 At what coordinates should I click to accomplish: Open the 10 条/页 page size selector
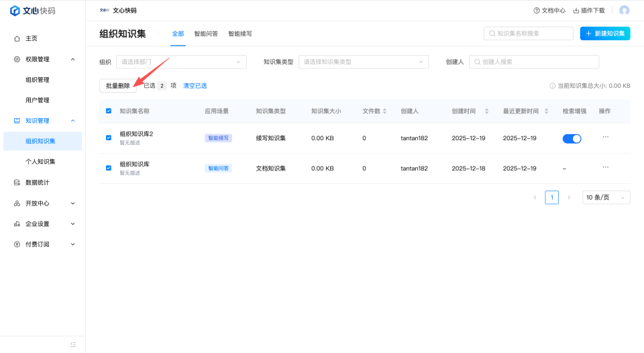[606, 197]
